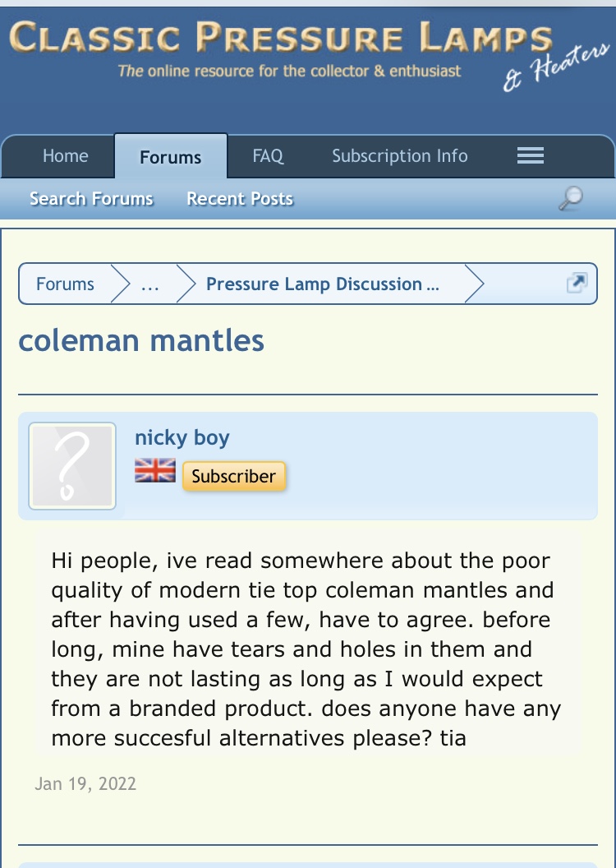The image size is (616, 868).
Task: Open the hamburger navigation menu
Action: point(531,156)
